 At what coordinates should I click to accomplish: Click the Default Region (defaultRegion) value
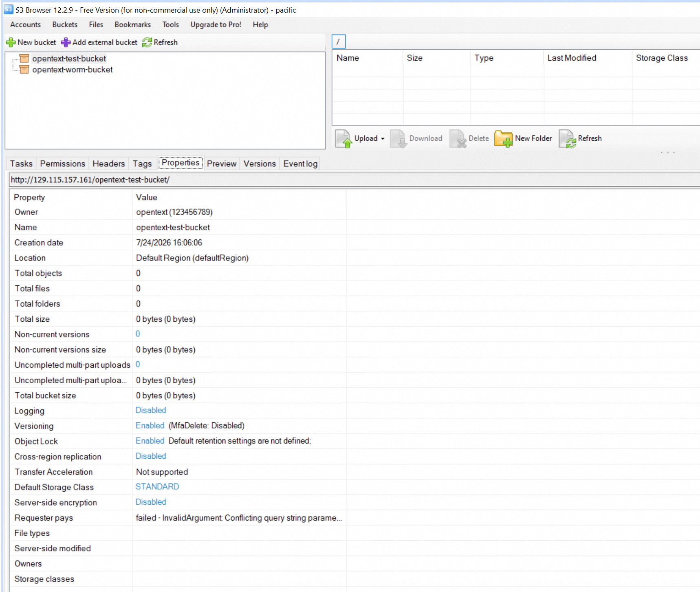[192, 258]
